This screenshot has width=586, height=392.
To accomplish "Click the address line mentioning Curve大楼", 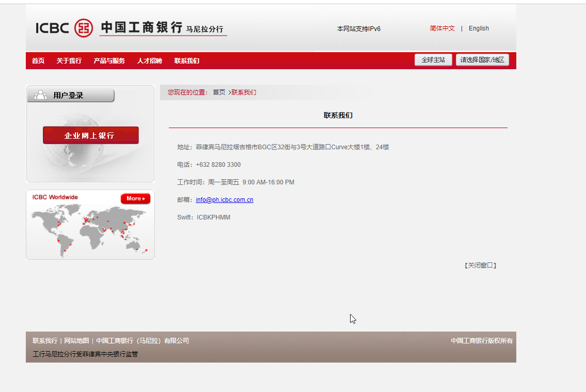I will (283, 147).
